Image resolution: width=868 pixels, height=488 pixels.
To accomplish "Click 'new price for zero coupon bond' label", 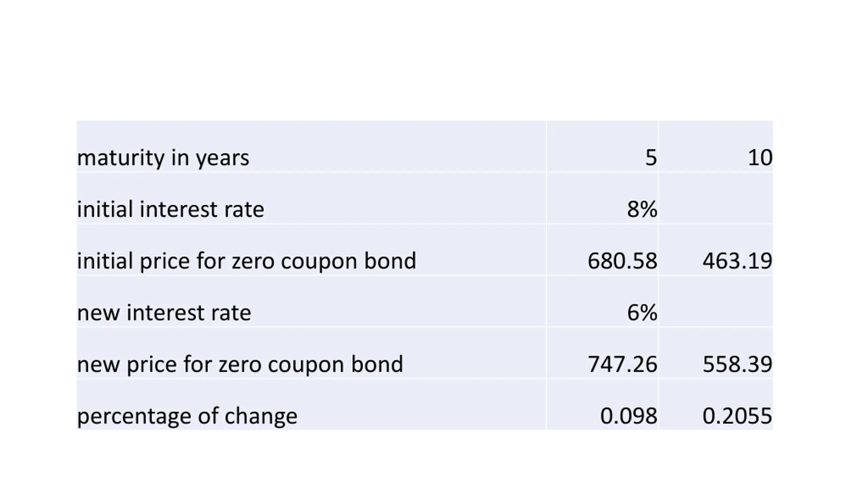I will coord(240,365).
